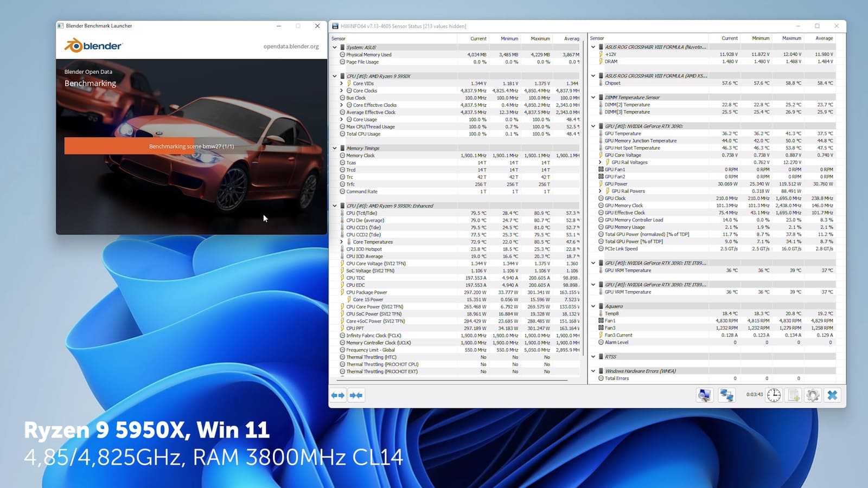The image size is (868, 488).
Task: Click the Maximum column header in left pane
Action: pyautogui.click(x=540, y=38)
